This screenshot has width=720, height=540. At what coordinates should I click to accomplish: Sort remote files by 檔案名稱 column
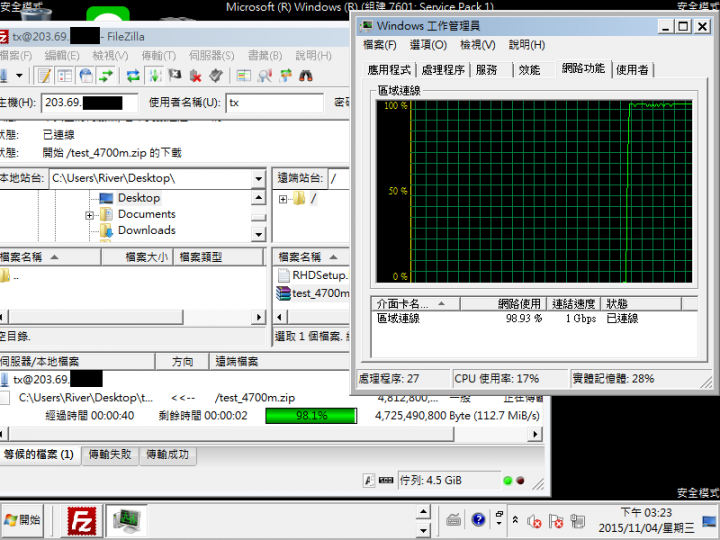[312, 257]
